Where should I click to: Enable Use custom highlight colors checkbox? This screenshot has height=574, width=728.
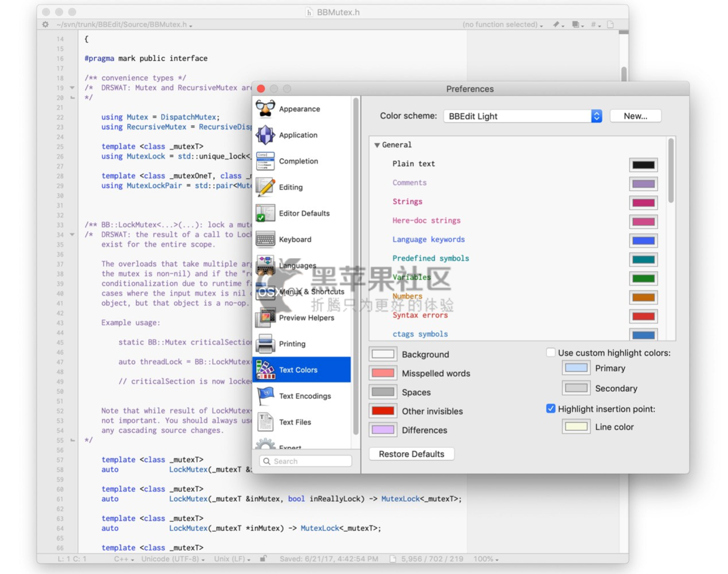551,352
